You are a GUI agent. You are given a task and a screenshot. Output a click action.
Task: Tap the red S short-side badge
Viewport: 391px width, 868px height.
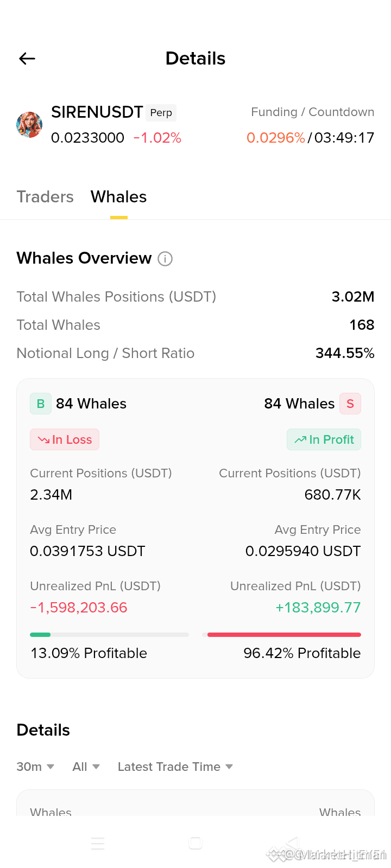(x=350, y=404)
